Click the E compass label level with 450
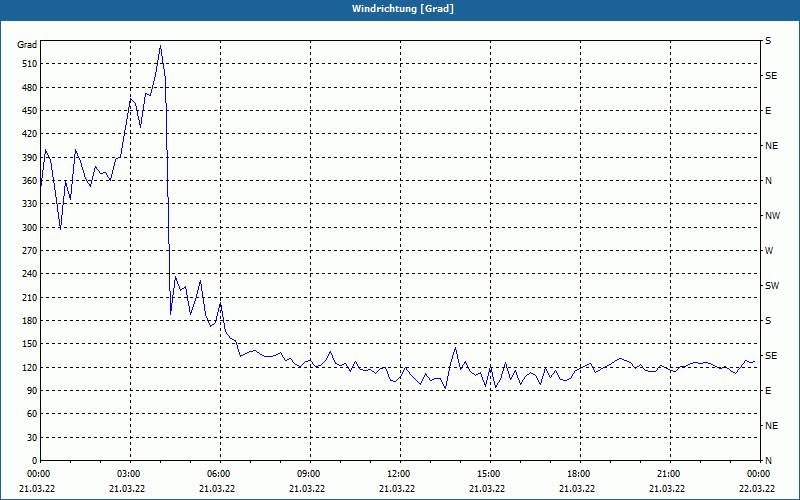 (768, 111)
